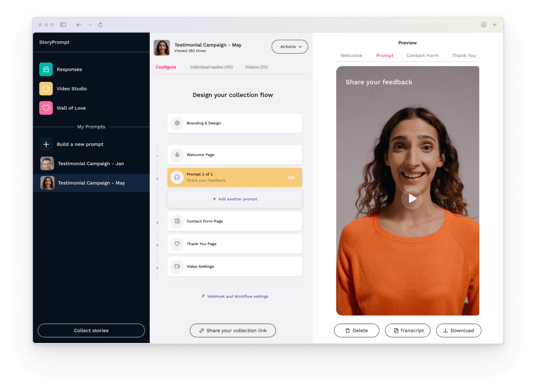The image size is (536, 392).
Task: Open the Actions dropdown
Action: pyautogui.click(x=290, y=47)
